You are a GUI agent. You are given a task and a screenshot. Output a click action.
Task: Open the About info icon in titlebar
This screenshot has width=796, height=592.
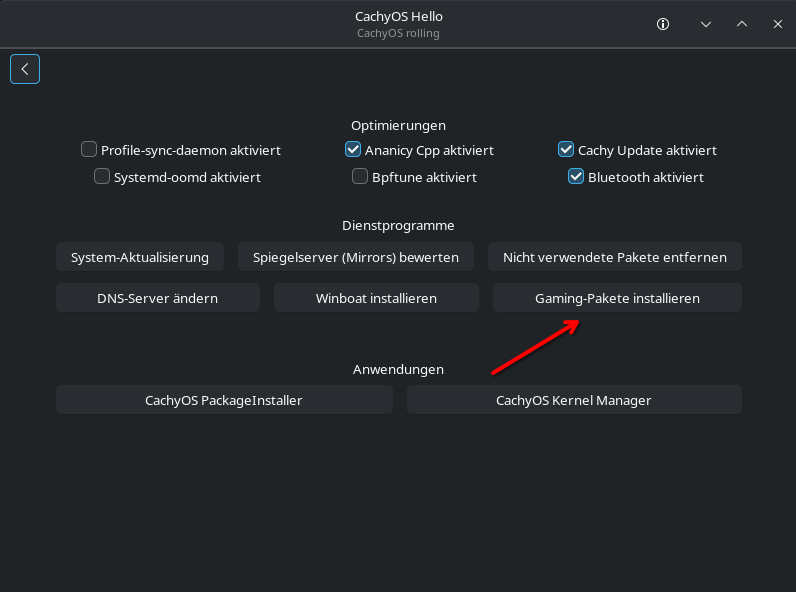662,24
